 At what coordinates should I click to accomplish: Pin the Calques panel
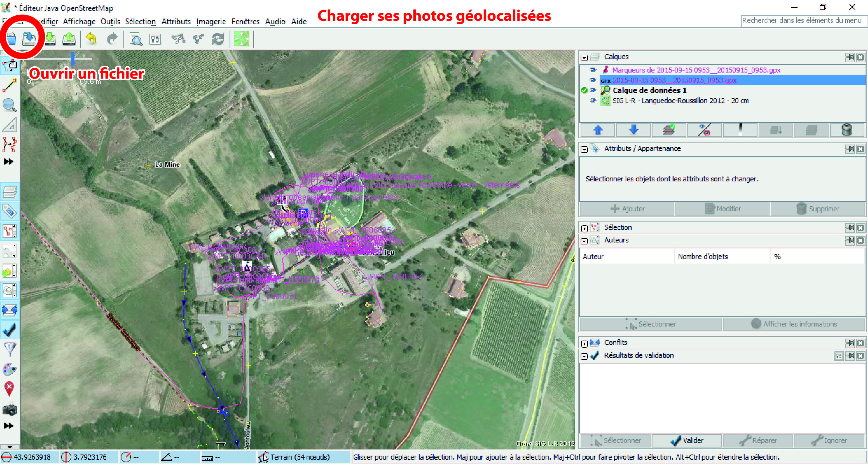(x=850, y=57)
